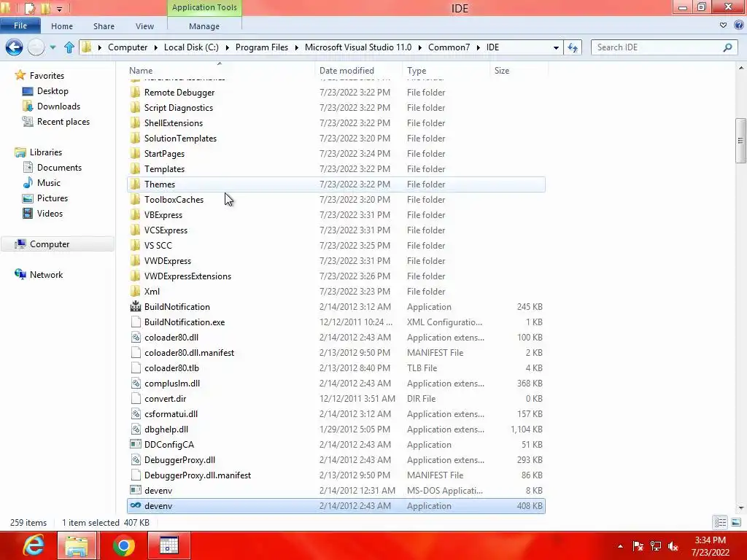
Task: Click the search magnifier icon
Action: point(727,47)
